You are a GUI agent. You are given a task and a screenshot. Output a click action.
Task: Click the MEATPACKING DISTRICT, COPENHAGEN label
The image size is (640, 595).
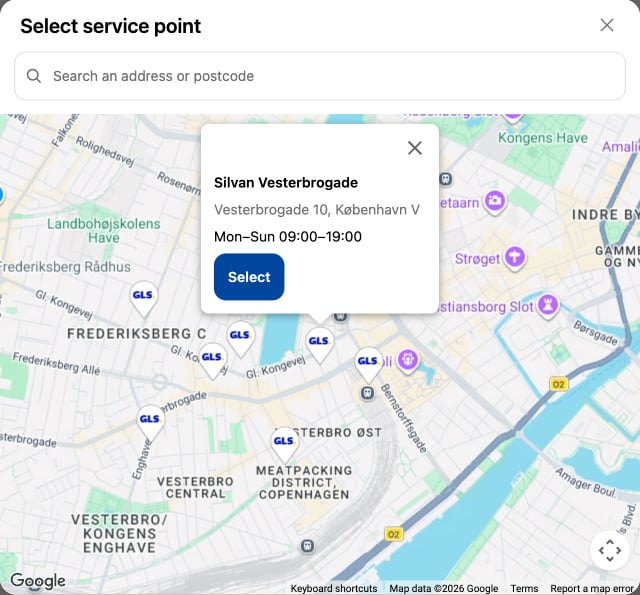tap(304, 482)
